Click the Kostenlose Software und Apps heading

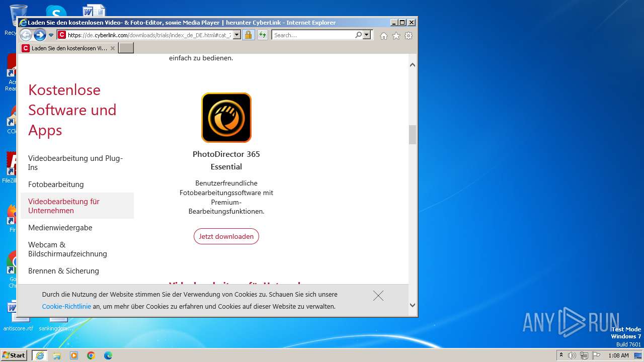(x=72, y=110)
